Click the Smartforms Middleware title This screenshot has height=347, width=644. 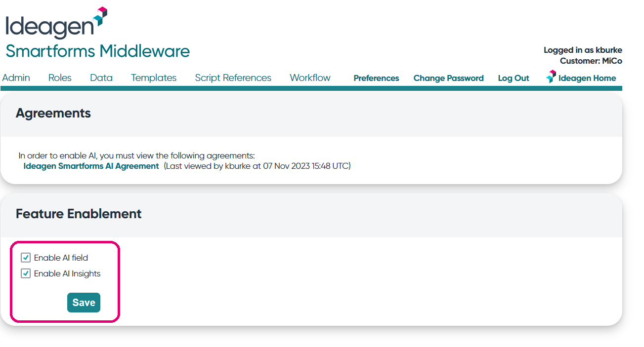click(98, 51)
